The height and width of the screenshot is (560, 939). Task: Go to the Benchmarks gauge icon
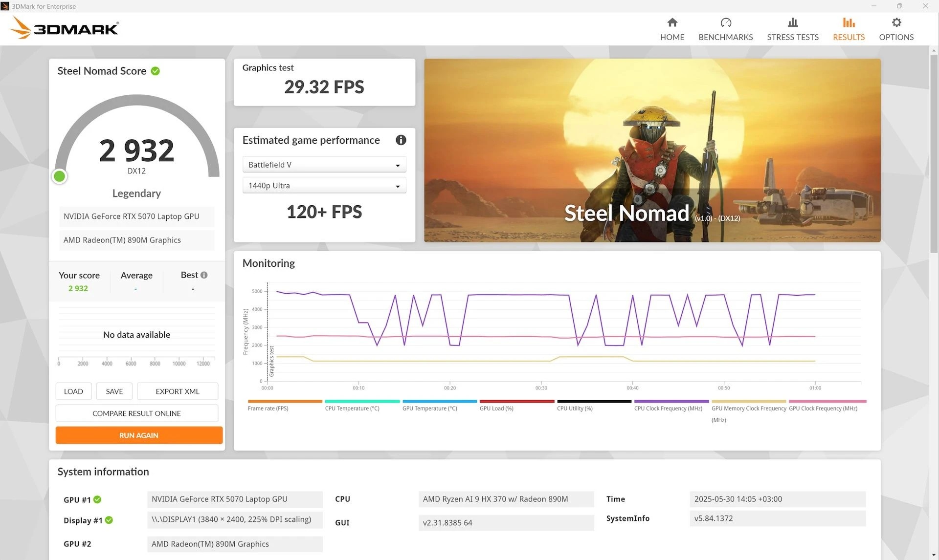725,22
